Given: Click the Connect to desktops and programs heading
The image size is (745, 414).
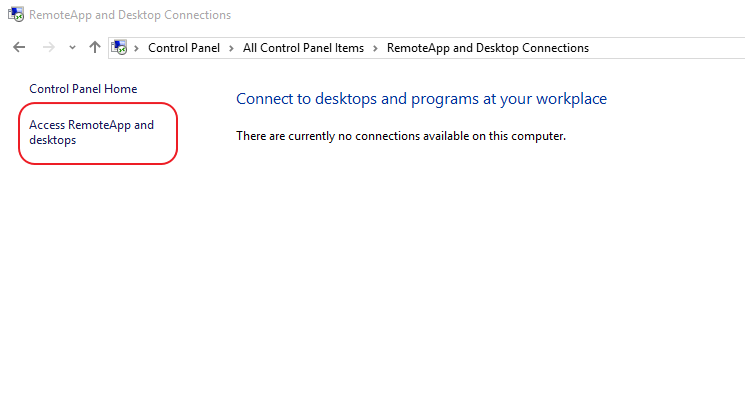Looking at the screenshot, I should 421,99.
